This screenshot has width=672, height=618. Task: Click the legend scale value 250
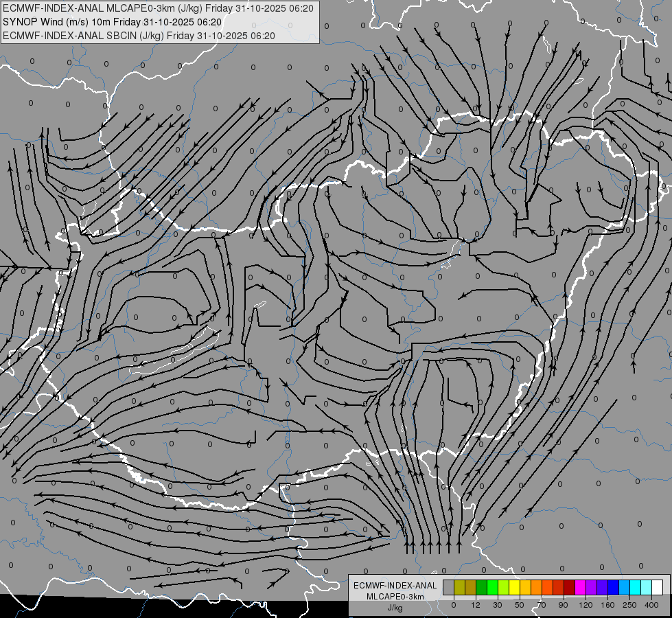point(629,605)
